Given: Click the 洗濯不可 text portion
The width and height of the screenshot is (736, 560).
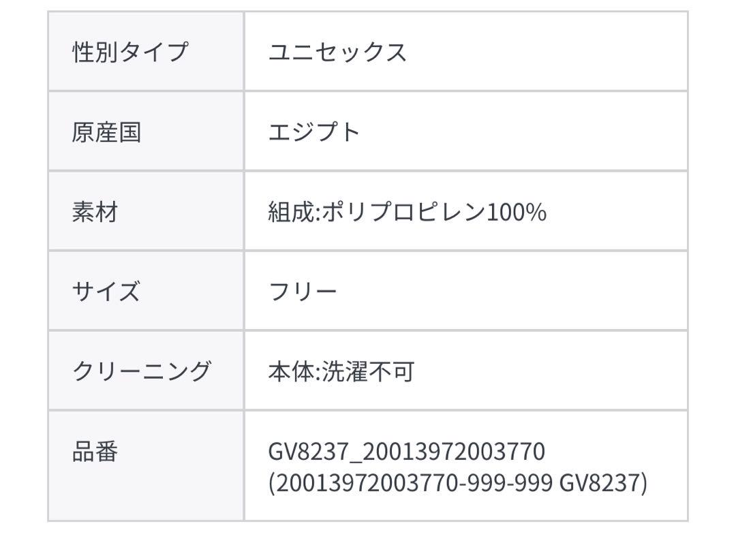Looking at the screenshot, I should pos(369,371).
